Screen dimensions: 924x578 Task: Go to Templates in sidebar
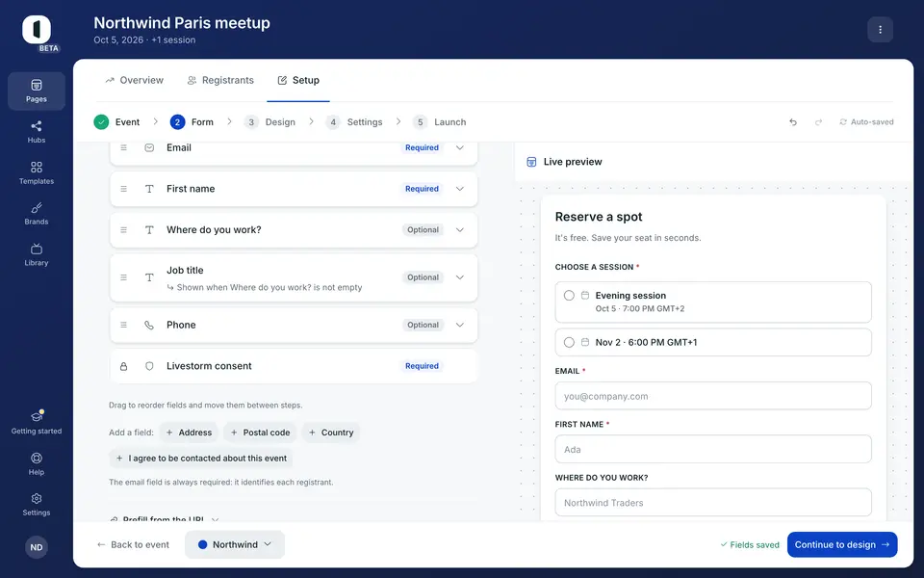(37, 173)
